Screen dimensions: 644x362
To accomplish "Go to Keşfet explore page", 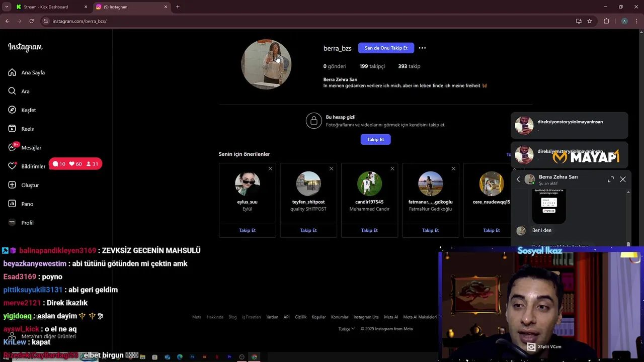I will pos(22,110).
